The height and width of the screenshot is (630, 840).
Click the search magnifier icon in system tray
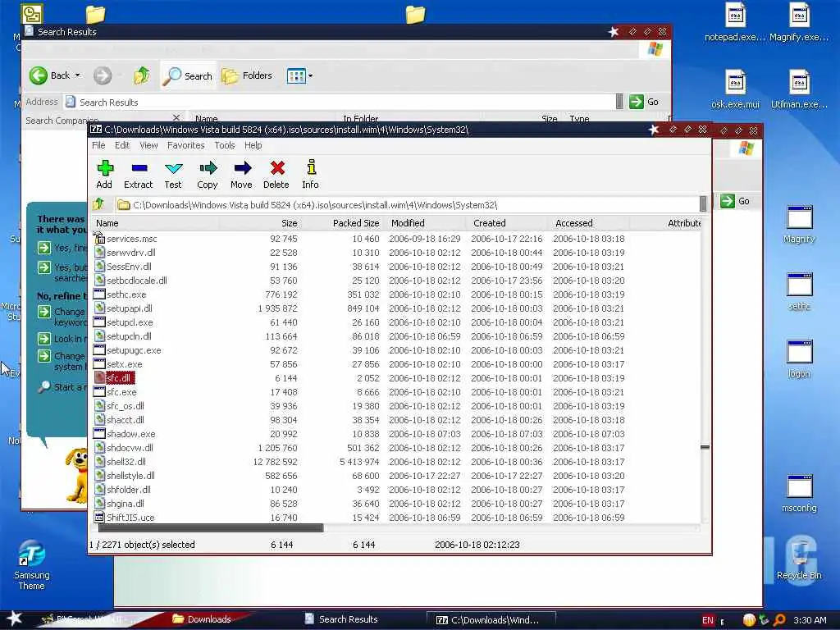779,620
